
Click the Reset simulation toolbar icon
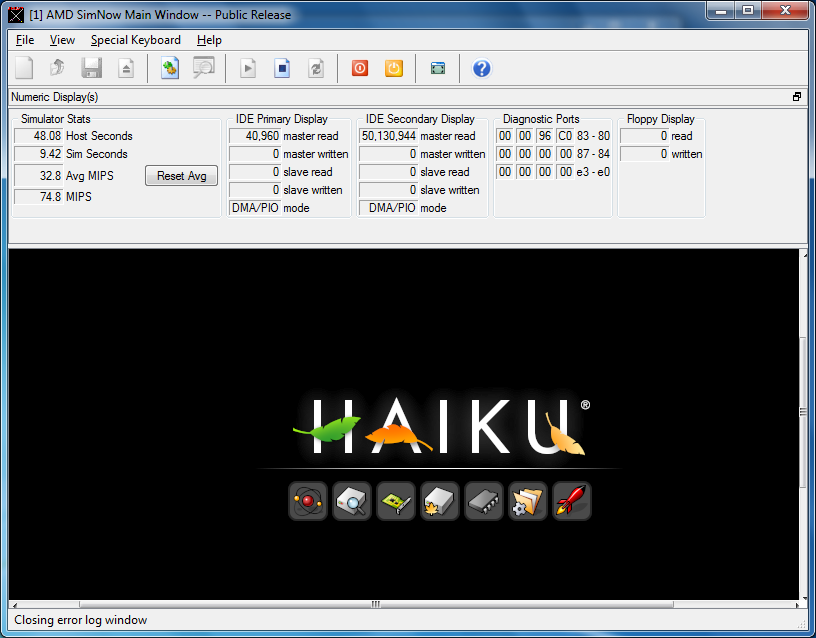click(x=316, y=68)
